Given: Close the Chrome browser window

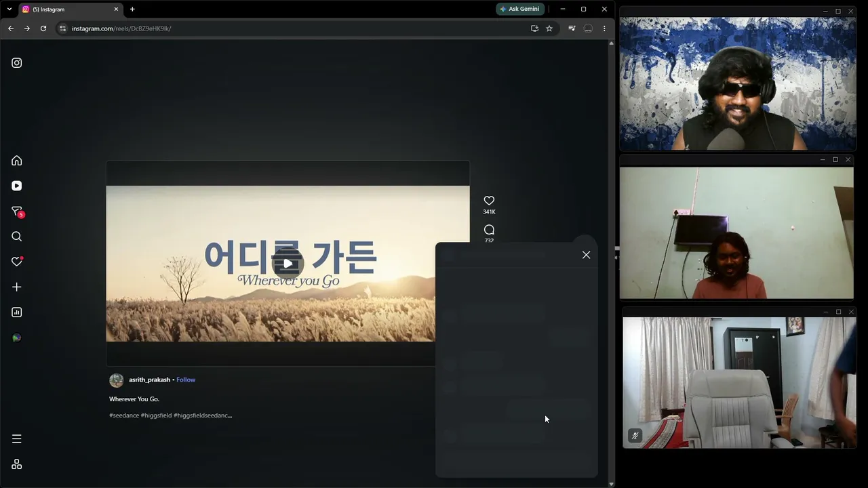Looking at the screenshot, I should (x=604, y=9).
